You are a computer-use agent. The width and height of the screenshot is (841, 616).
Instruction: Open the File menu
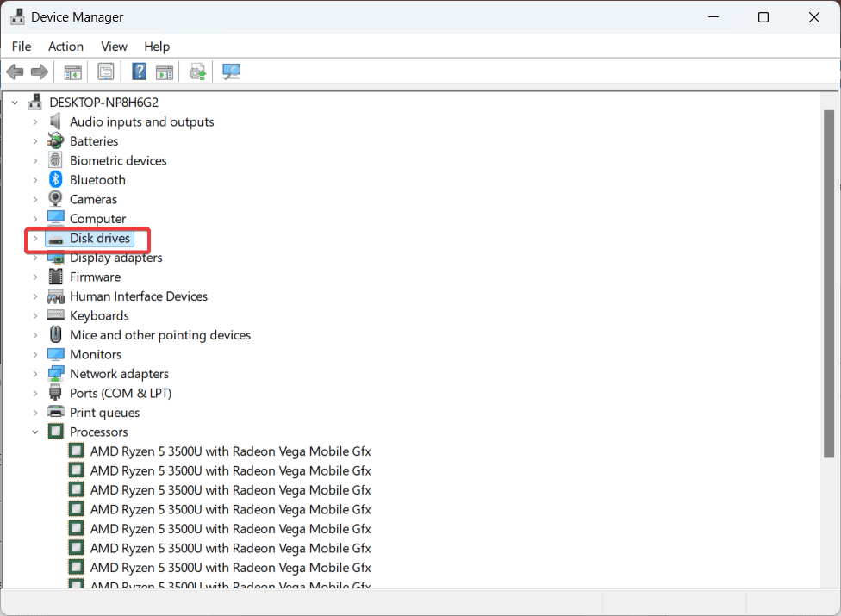[x=22, y=47]
